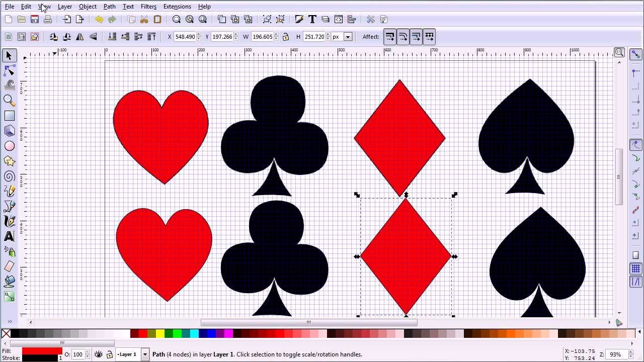Cut selection with scissors icon
The width and height of the screenshot is (644, 362).
click(144, 19)
